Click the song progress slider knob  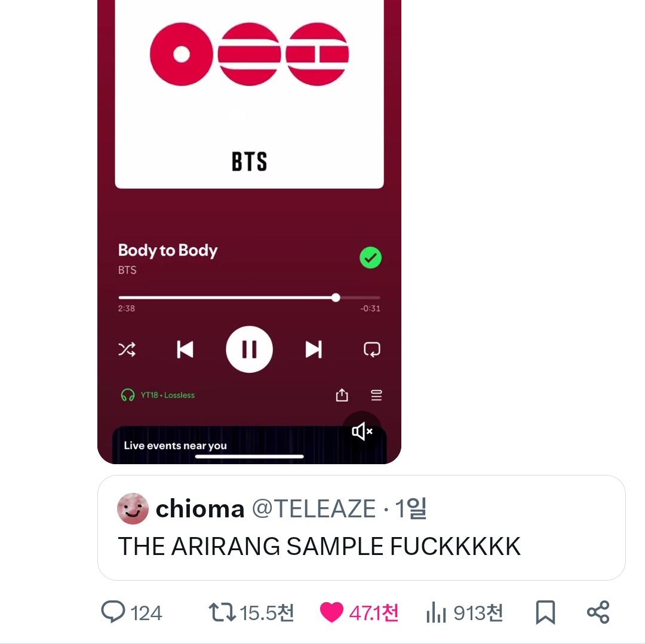coord(336,298)
